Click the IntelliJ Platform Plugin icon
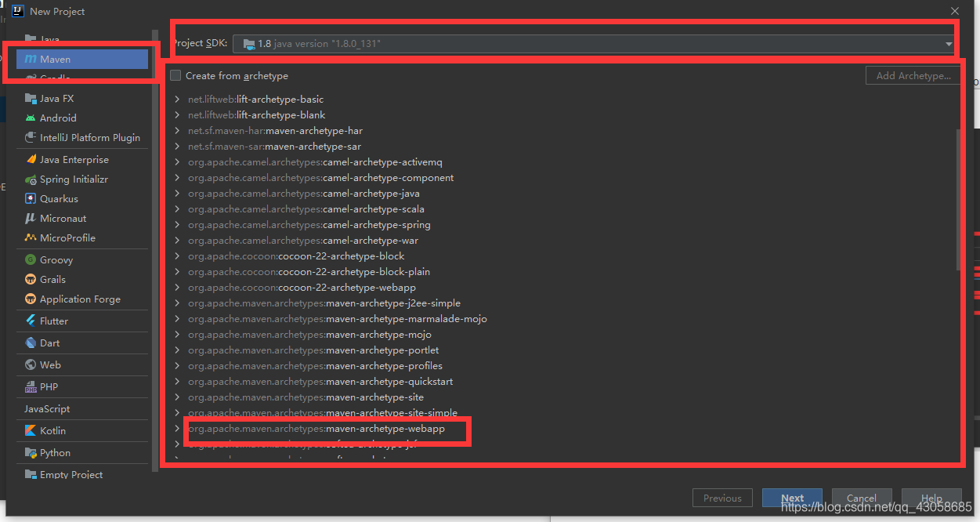980x522 pixels. 31,138
